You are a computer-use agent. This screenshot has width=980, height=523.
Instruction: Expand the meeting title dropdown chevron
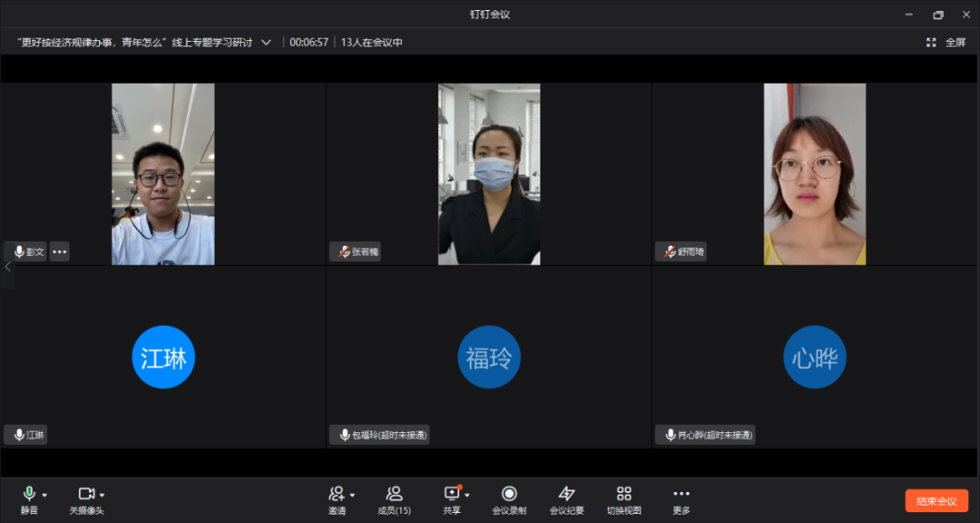tap(266, 42)
